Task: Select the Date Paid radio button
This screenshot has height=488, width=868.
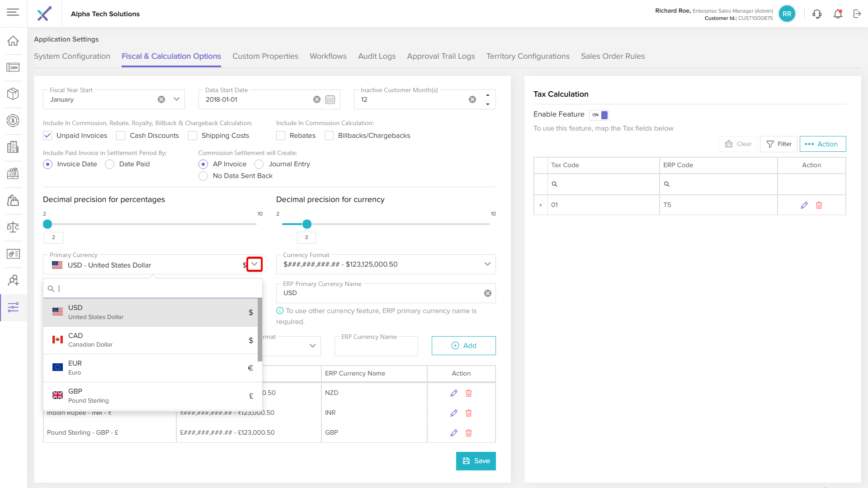Action: click(x=110, y=164)
